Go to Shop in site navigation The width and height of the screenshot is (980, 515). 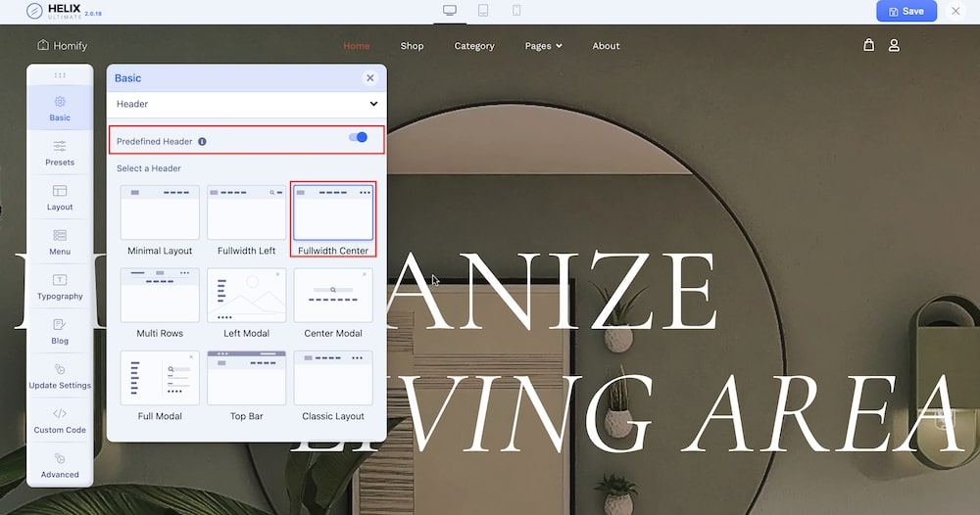pos(412,46)
